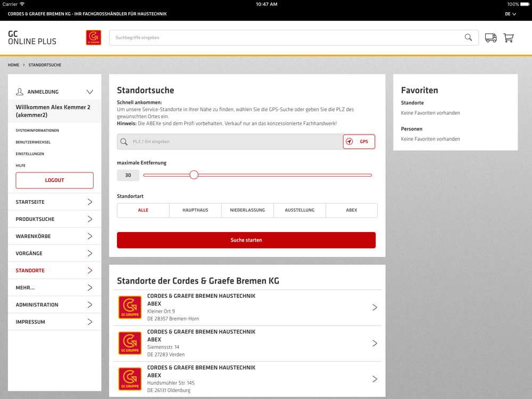Select the Ausstellung location type filter
The width and height of the screenshot is (532, 399).
[x=300, y=210]
